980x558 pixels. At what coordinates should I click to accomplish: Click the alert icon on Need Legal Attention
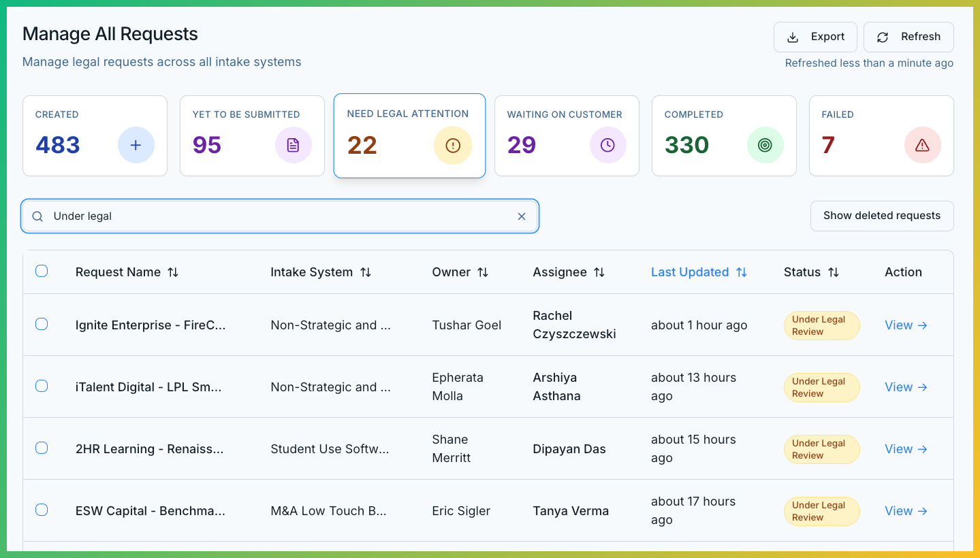pyautogui.click(x=452, y=145)
